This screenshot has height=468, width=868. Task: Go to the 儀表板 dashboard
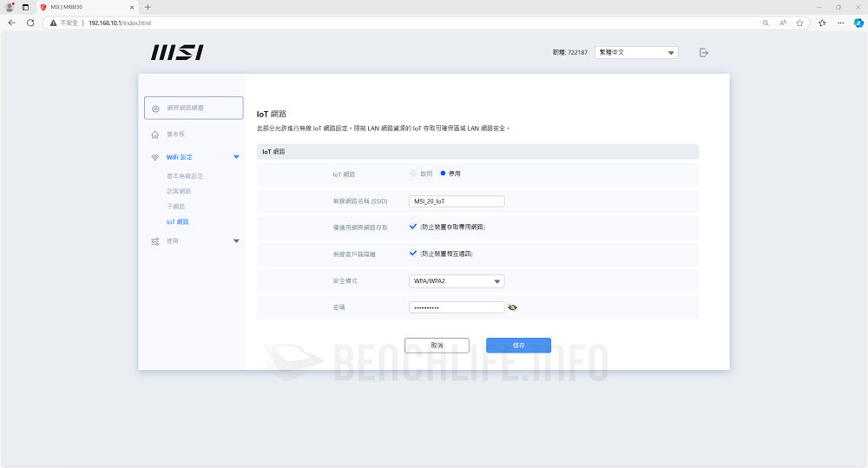click(x=175, y=134)
